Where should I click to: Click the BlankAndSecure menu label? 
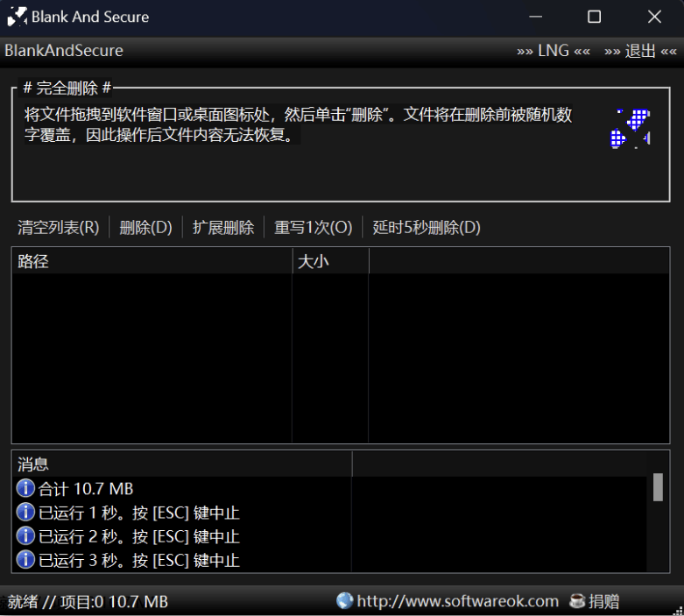coord(64,51)
